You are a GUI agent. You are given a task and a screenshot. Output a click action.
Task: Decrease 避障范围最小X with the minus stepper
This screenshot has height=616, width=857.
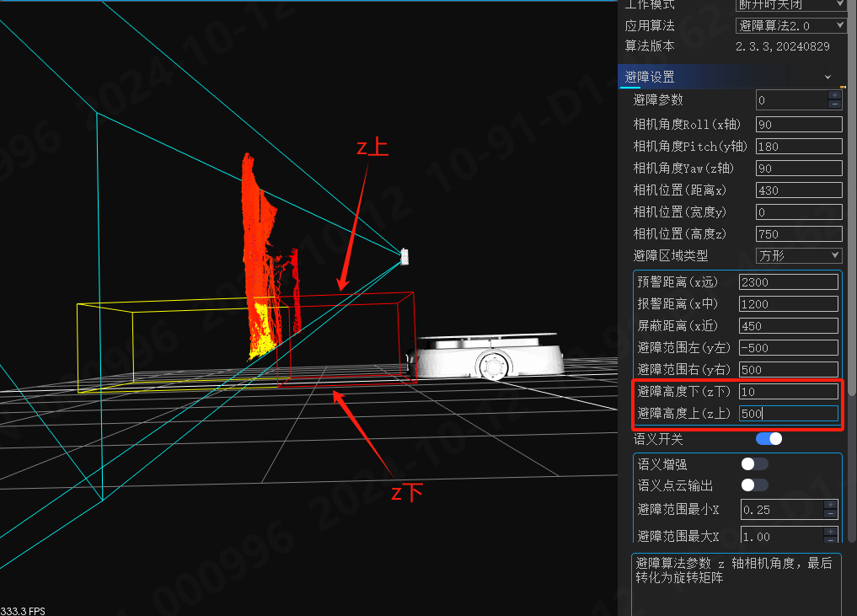click(x=830, y=514)
